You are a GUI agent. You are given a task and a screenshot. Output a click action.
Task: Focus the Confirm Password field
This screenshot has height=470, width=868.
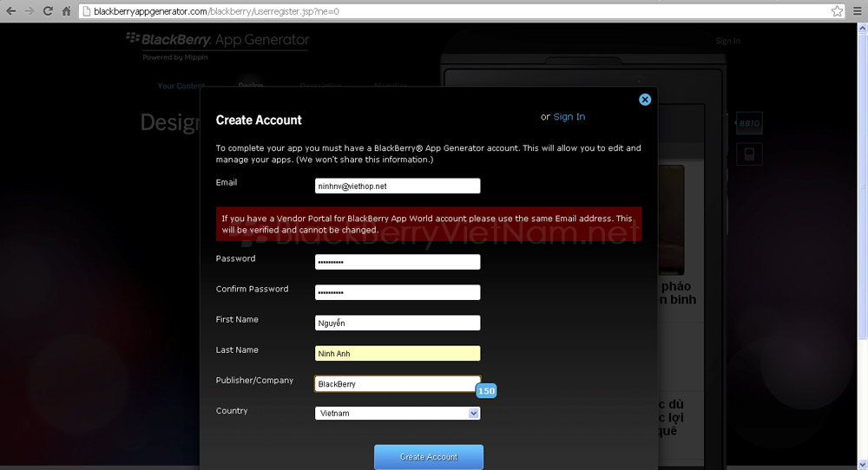pos(398,292)
